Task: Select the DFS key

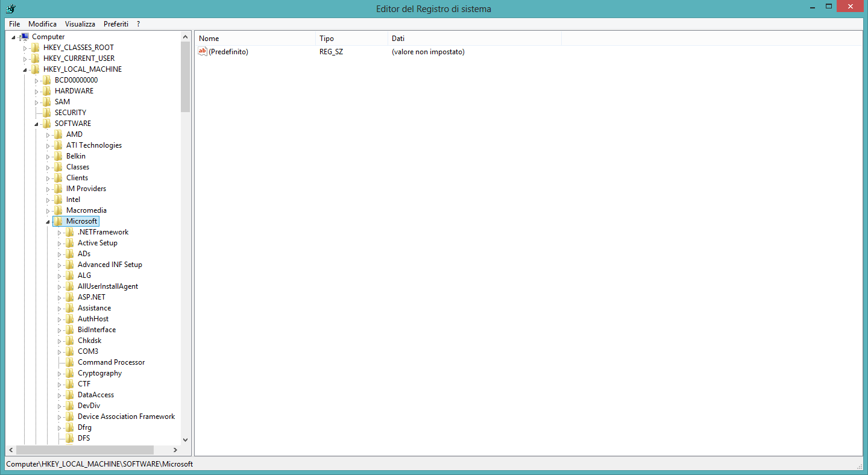Action: (x=84, y=438)
